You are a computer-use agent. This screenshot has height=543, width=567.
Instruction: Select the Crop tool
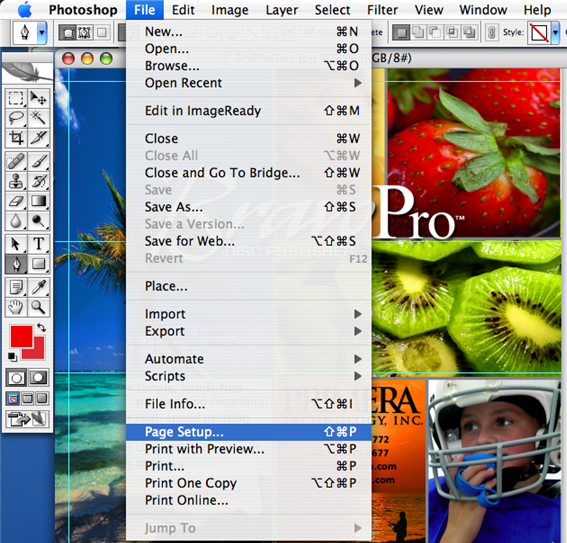coord(16,138)
